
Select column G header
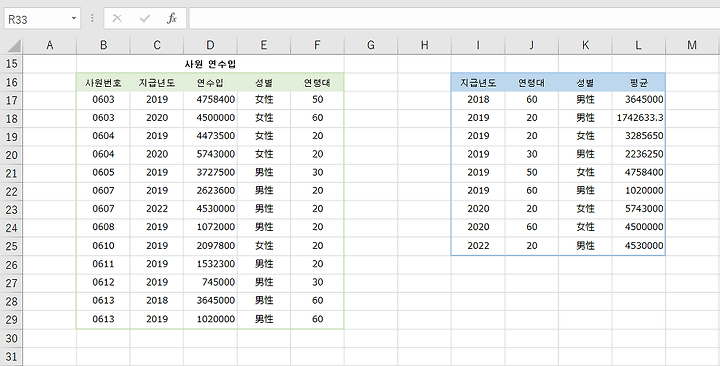click(371, 45)
